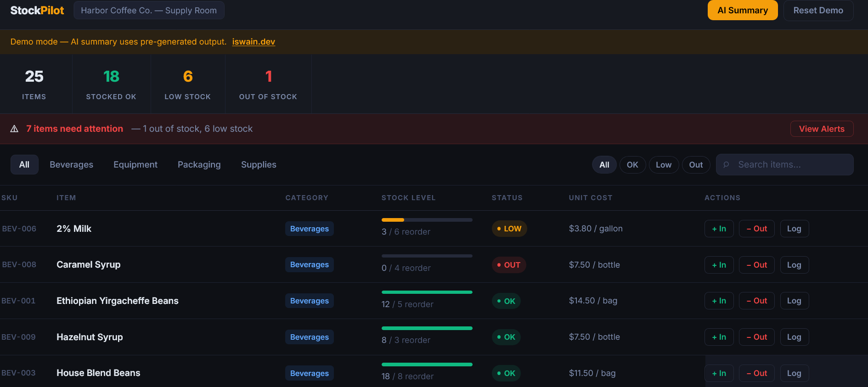Add stock in for 2% Milk

[x=719, y=229]
